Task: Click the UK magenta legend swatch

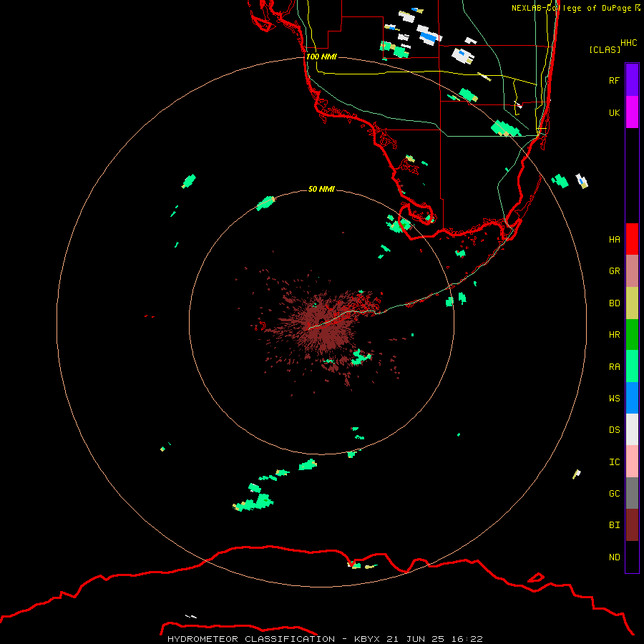Action: (x=632, y=112)
